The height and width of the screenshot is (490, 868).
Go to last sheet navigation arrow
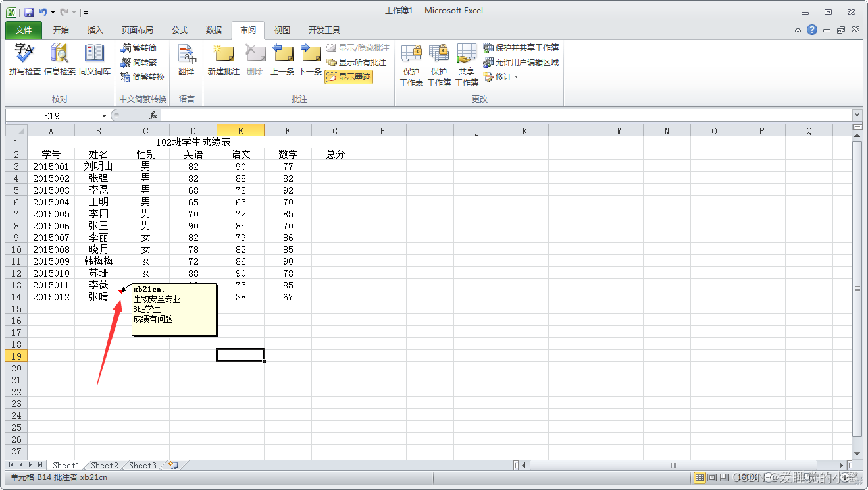point(40,465)
